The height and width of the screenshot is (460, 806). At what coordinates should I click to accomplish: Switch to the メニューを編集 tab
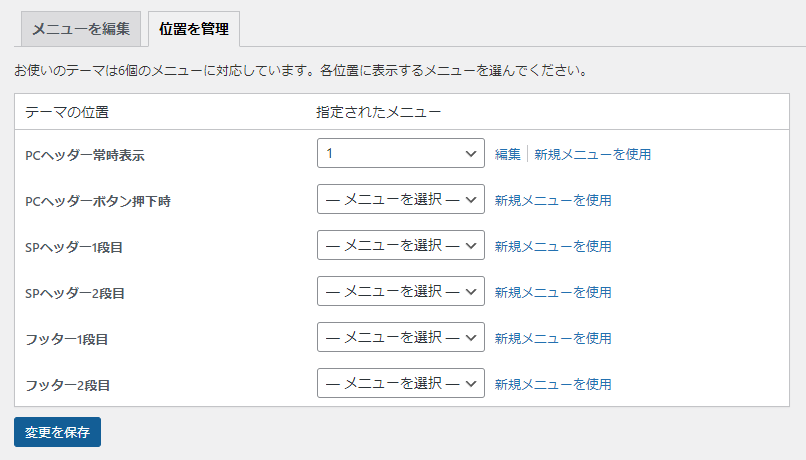click(x=81, y=29)
